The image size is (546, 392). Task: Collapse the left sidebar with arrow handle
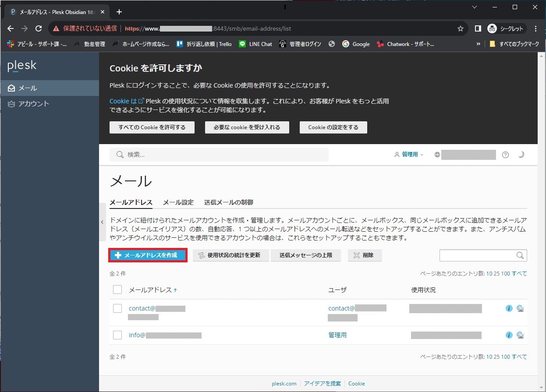(102, 222)
